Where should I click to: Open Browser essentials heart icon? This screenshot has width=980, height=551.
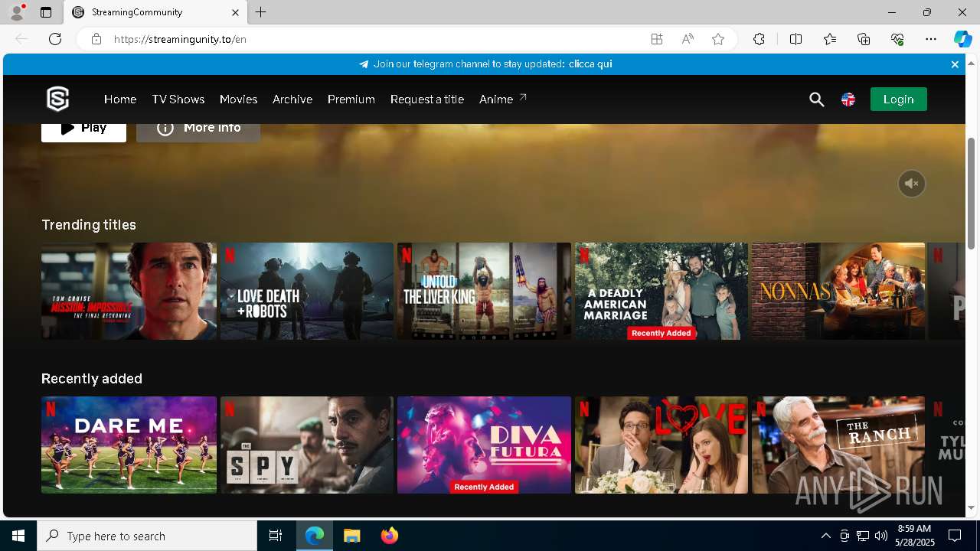click(897, 39)
